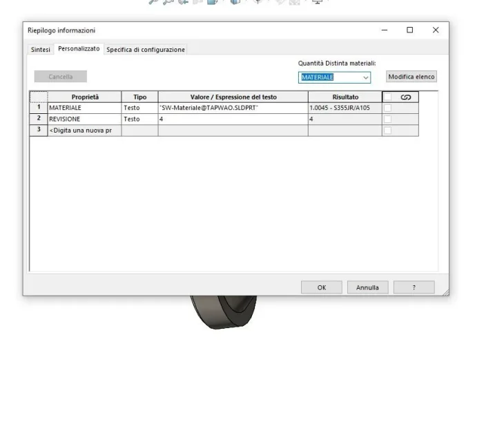Click Annulla to discard changes
This screenshot has height=442, width=504.
click(367, 287)
